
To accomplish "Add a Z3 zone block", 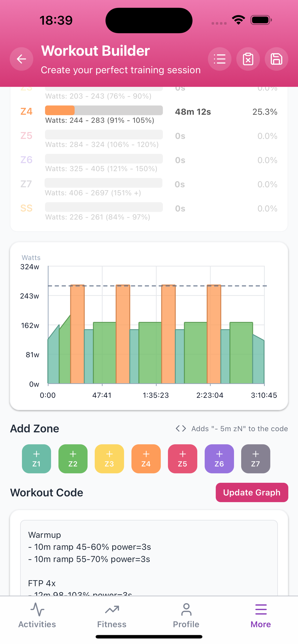I will (109, 459).
